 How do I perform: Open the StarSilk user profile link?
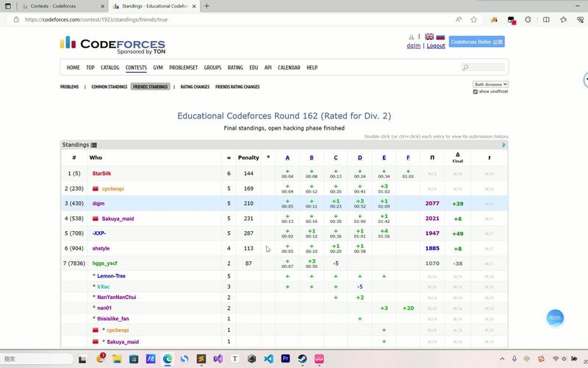101,174
